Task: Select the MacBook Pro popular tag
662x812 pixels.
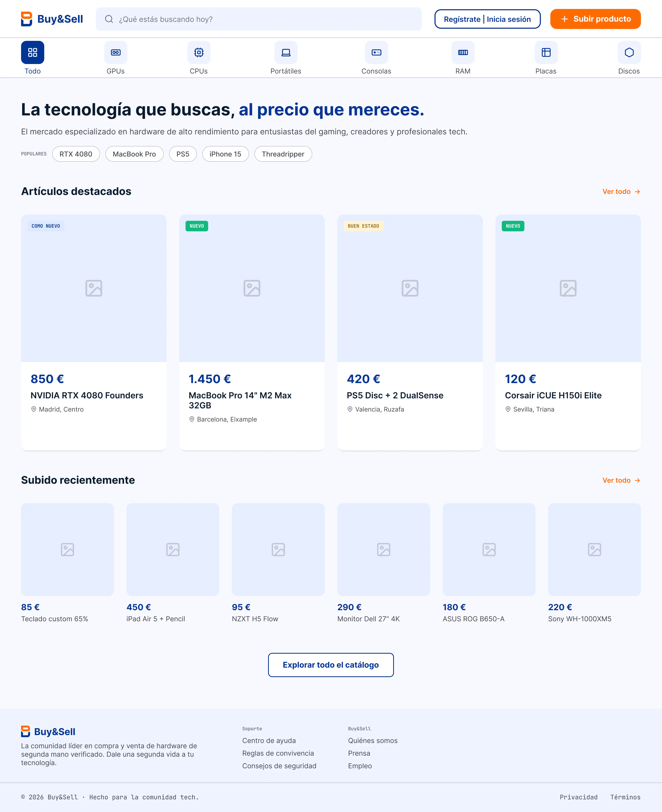Action: point(134,154)
